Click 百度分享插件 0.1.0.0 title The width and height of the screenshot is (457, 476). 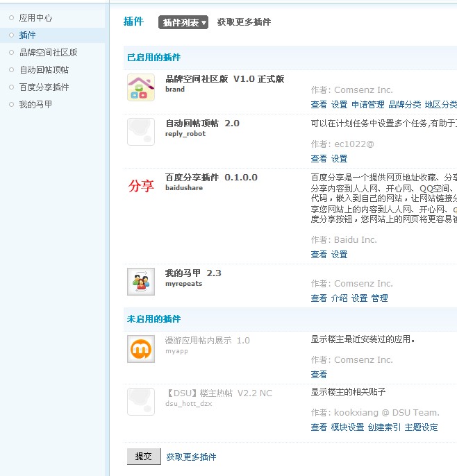coord(211,178)
